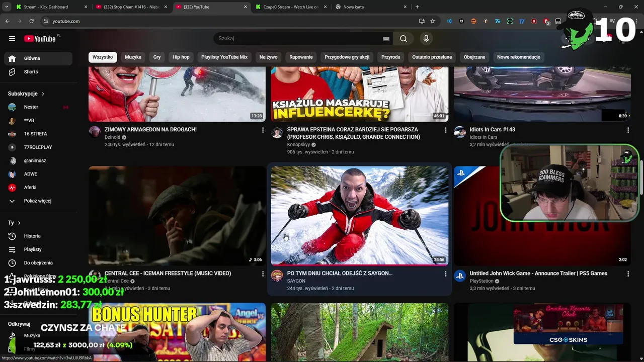The height and width of the screenshot is (362, 644).
Task: Open the red uBlock extension icon
Action: click(534, 21)
